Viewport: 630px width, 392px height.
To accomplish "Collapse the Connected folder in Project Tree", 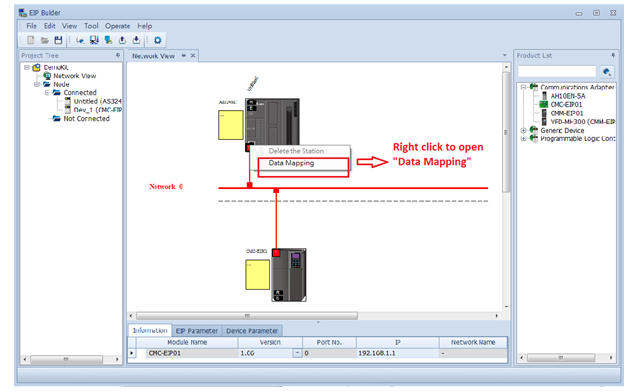I will [47, 93].
